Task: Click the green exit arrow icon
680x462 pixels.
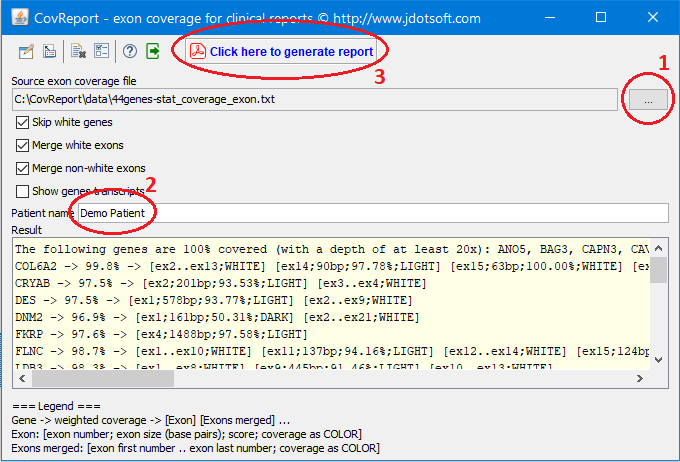Action: click(x=153, y=51)
